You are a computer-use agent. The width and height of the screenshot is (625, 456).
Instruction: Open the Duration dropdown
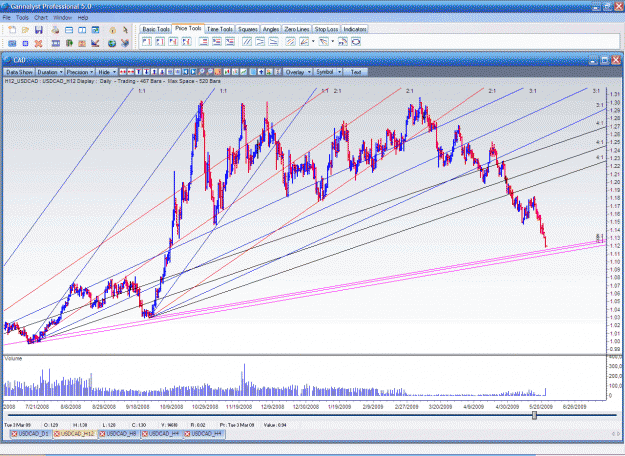50,72
